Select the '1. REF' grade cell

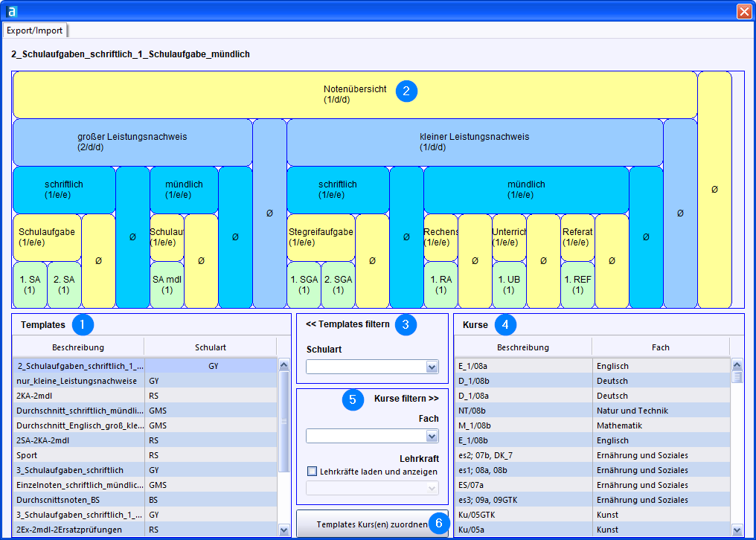click(x=577, y=284)
